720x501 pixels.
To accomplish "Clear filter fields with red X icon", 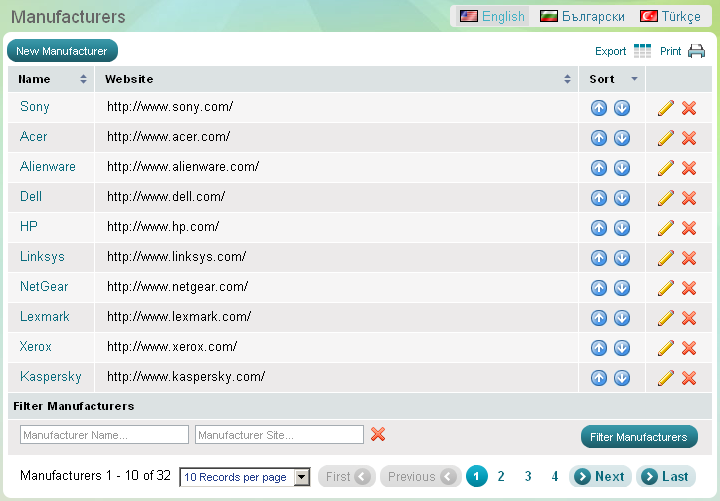I will [x=378, y=434].
